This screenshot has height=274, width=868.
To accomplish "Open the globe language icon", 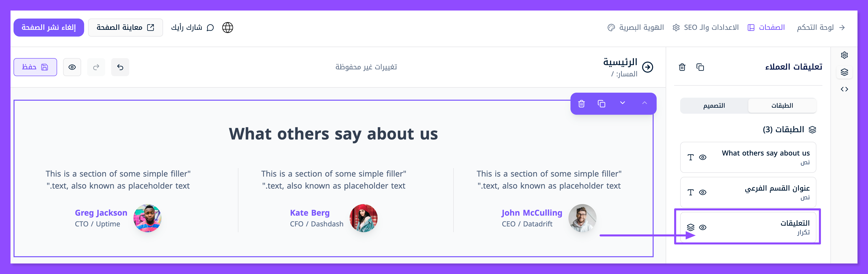I will (x=227, y=27).
